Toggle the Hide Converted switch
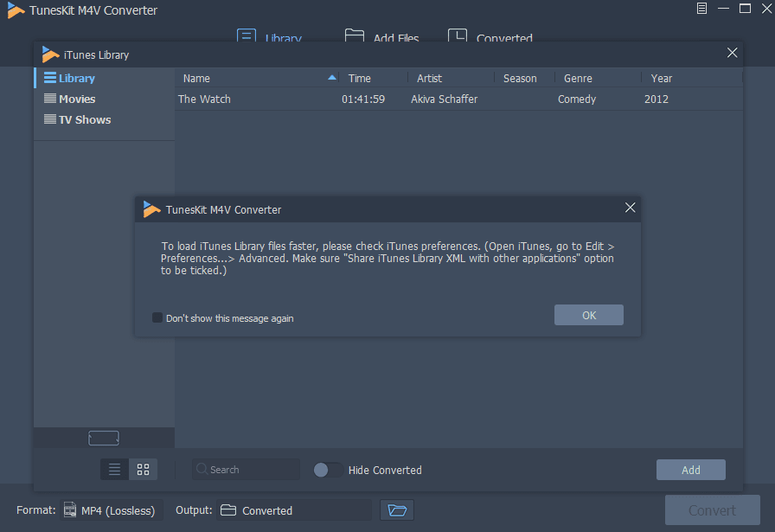Viewport: 775px width, 532px height. click(329, 470)
